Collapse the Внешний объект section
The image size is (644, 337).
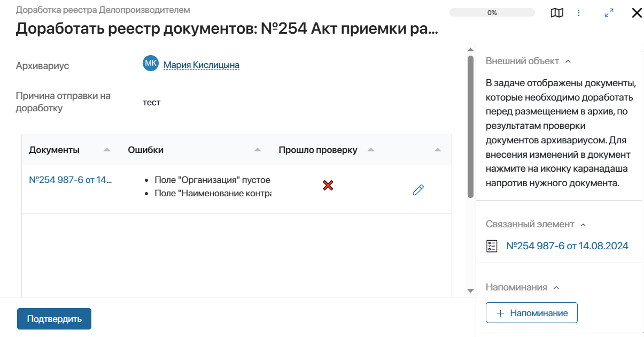tap(569, 60)
